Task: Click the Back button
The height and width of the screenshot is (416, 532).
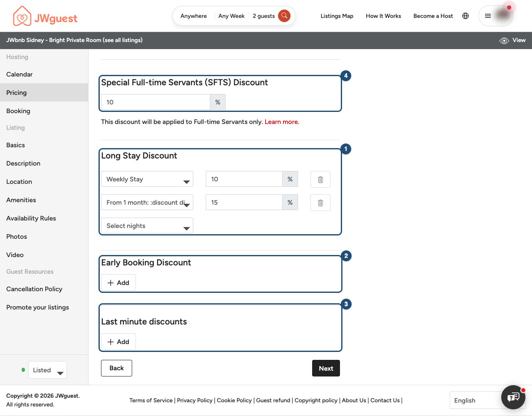Action: point(116,368)
